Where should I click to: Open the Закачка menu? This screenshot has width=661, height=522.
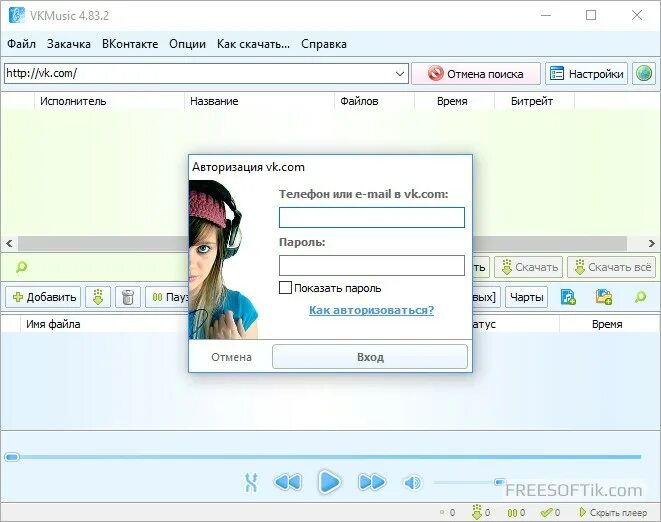[69, 44]
